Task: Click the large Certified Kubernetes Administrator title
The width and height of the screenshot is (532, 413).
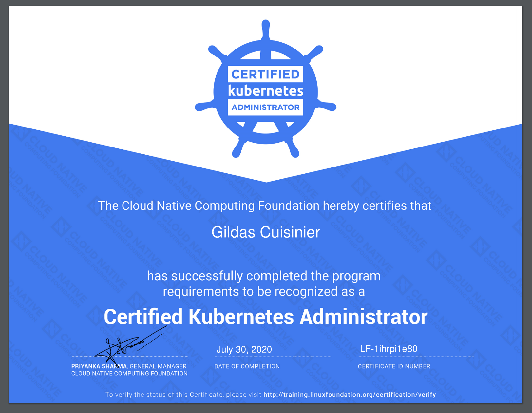Action: coord(266,317)
